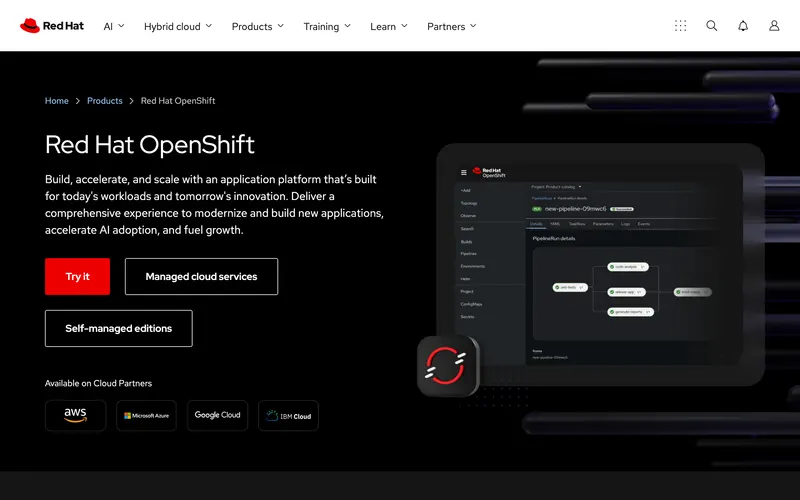Select the Google Cloud partner logo

pos(217,415)
